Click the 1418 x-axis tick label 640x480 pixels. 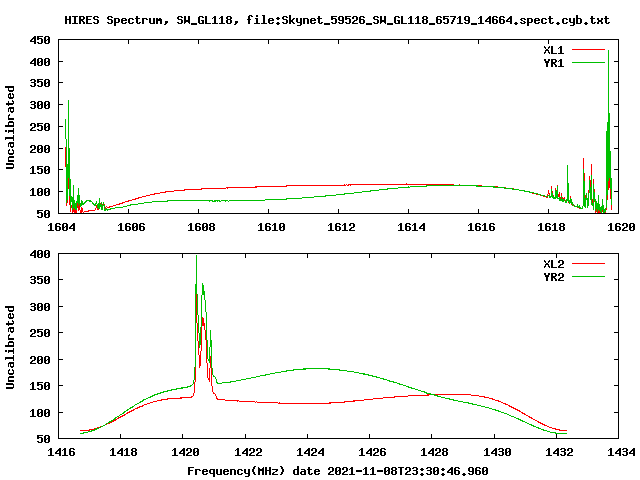123,452
